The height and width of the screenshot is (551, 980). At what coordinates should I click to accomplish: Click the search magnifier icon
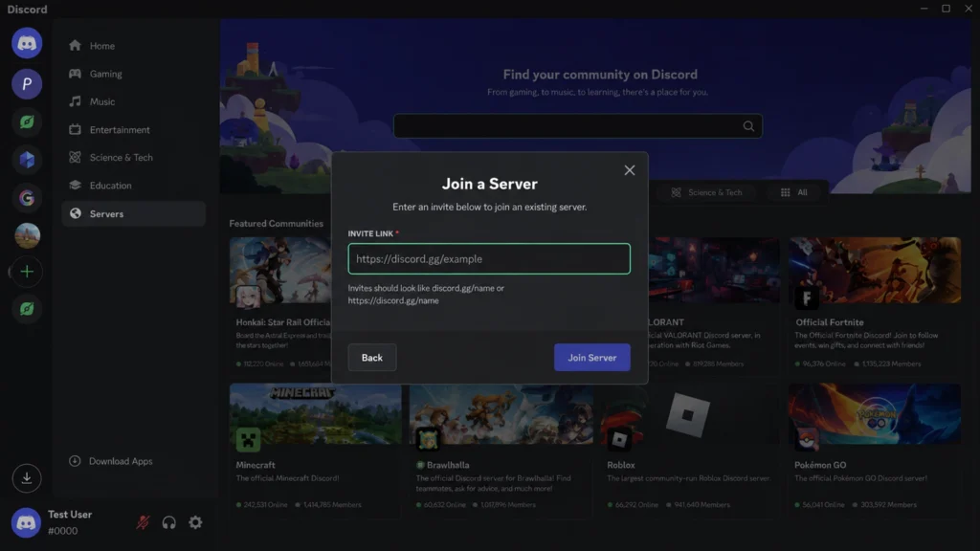[x=748, y=126]
